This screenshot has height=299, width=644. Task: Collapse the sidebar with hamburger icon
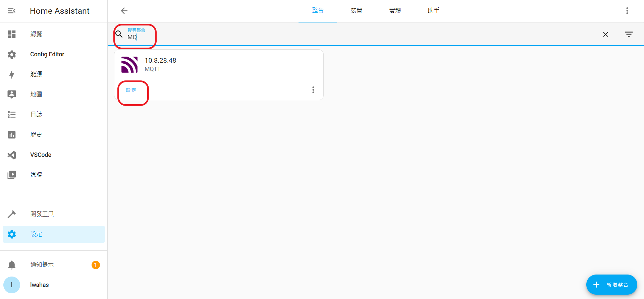tap(12, 11)
